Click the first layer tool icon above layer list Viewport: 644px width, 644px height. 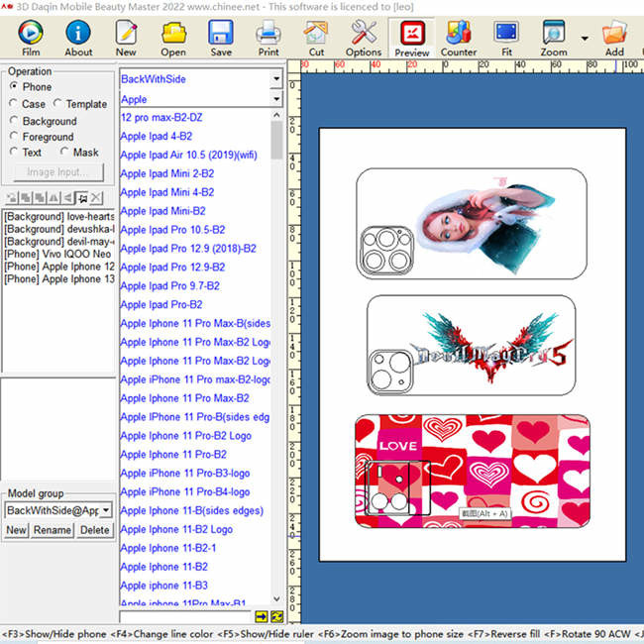[x=12, y=198]
